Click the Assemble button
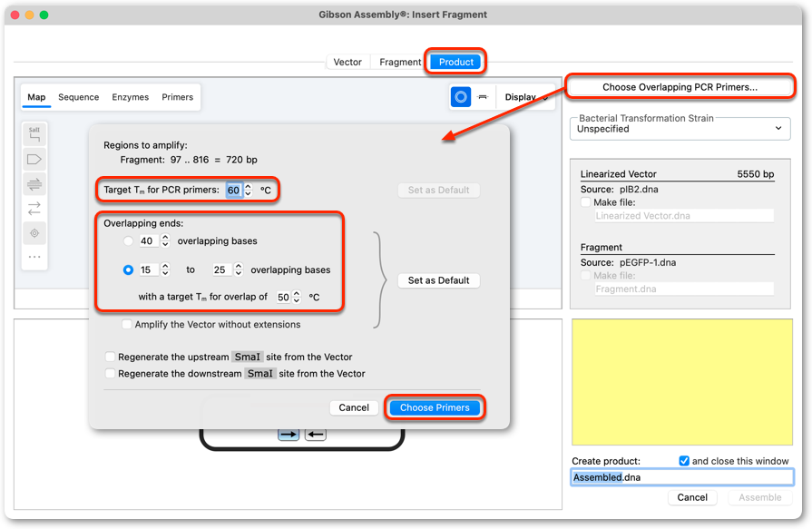 (x=759, y=497)
